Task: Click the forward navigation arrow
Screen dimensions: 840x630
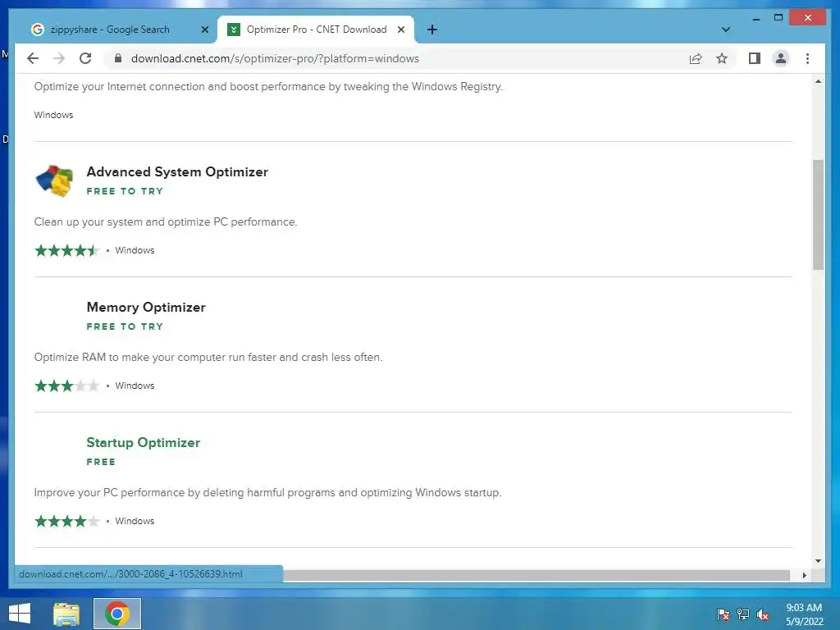Action: (x=59, y=58)
